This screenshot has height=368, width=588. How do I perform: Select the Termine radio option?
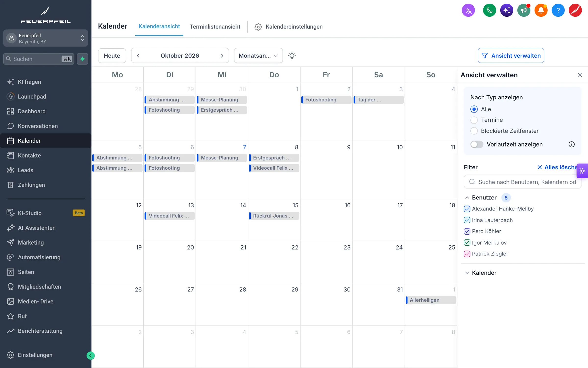[474, 120]
